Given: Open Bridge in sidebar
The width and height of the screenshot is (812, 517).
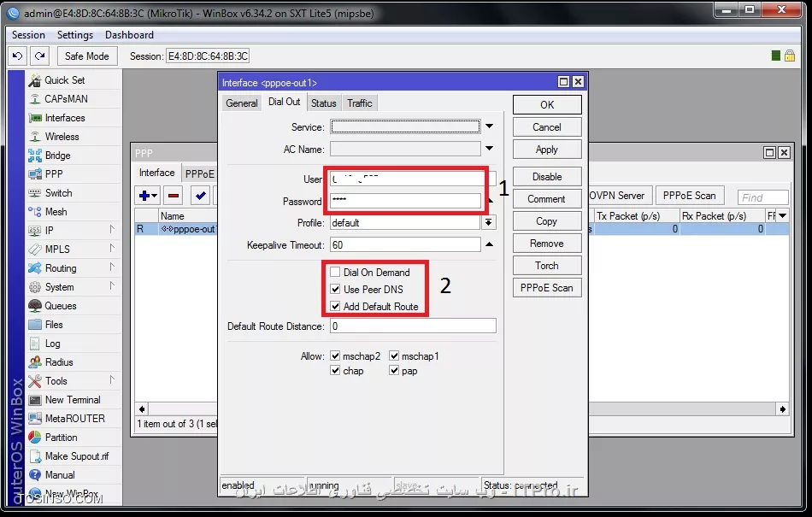Looking at the screenshot, I should 57,156.
